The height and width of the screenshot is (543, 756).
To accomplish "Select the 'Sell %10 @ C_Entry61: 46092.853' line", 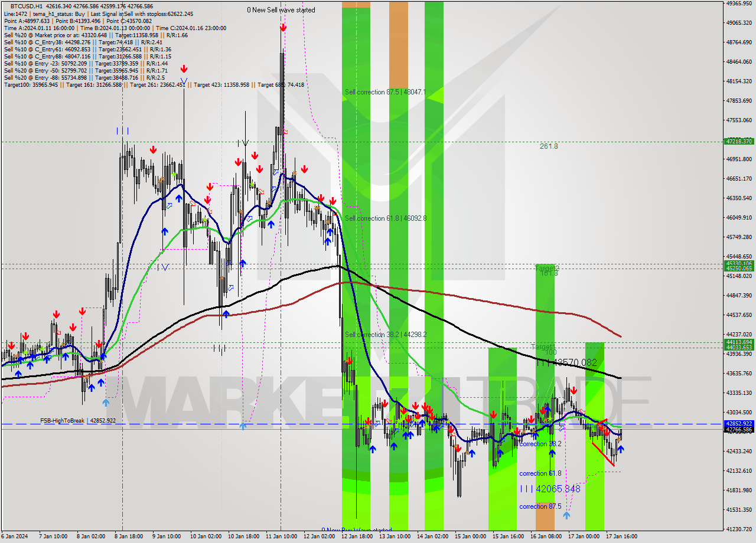I will tap(87, 49).
